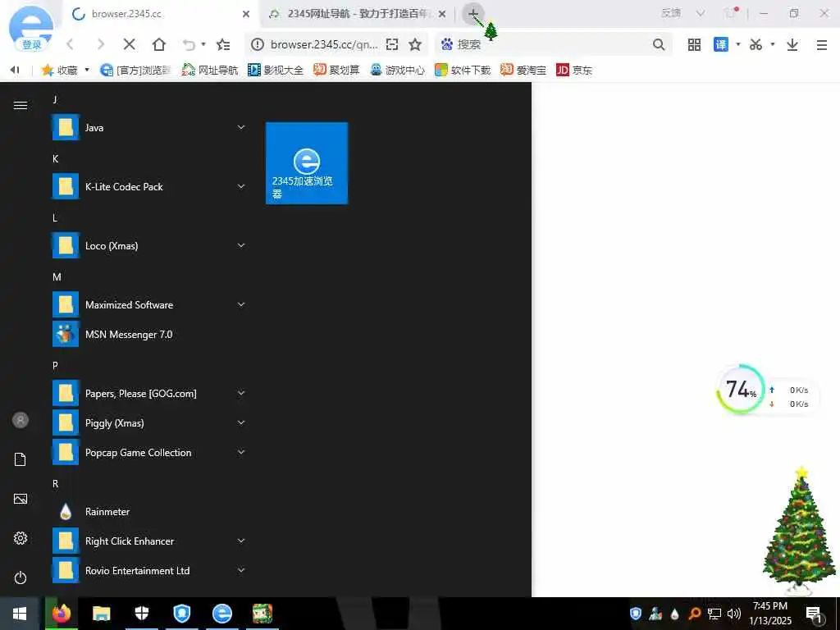The width and height of the screenshot is (840, 630).
Task: Open the volume control in tray
Action: pos(734,614)
